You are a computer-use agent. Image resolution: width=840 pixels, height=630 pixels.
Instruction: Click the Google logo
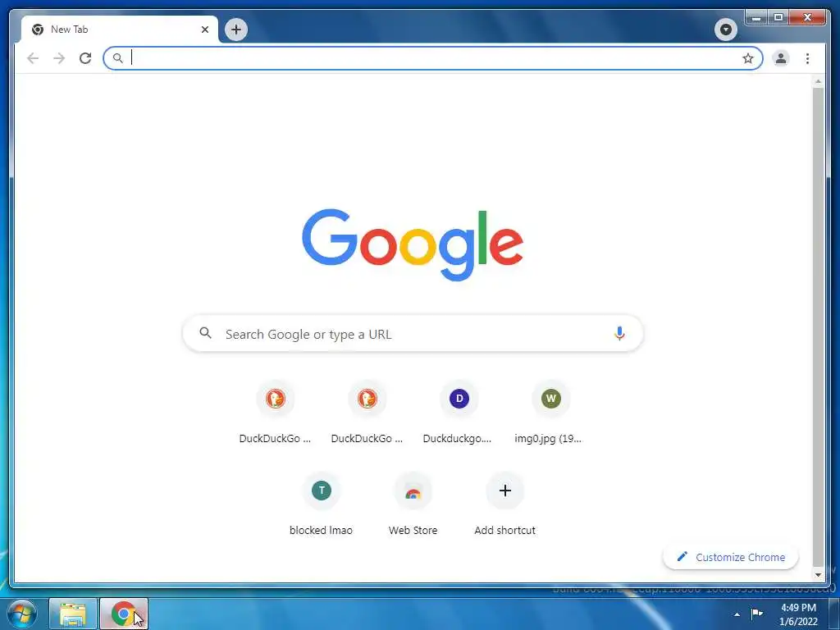point(413,244)
